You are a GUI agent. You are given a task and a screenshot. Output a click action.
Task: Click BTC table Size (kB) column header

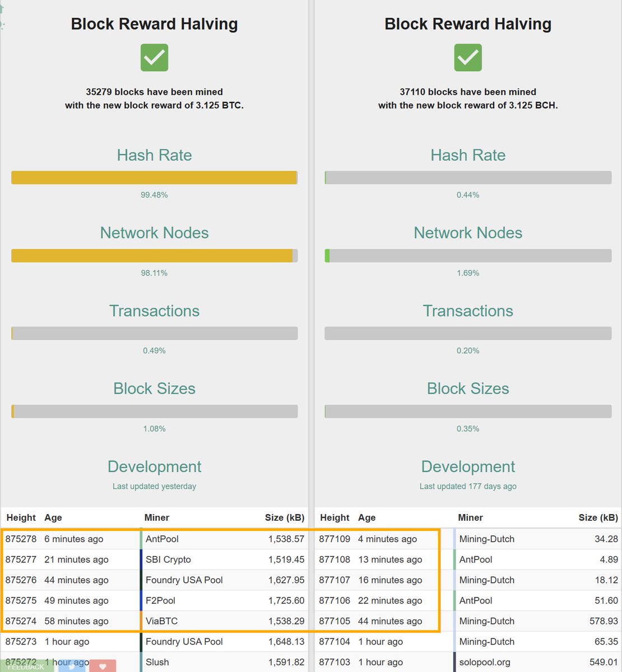coord(285,517)
